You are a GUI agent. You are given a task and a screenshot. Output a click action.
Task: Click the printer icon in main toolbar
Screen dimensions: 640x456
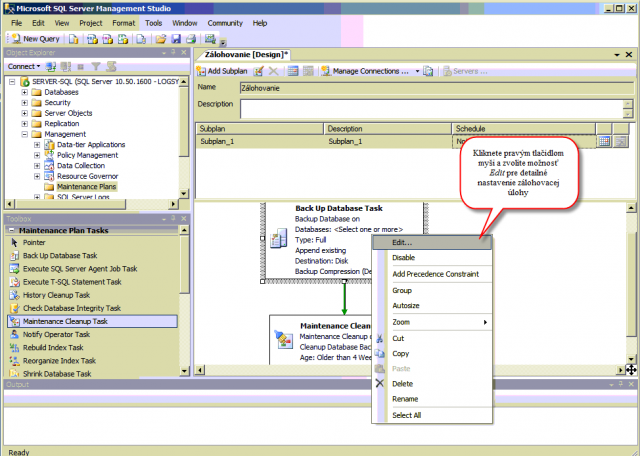pos(191,39)
